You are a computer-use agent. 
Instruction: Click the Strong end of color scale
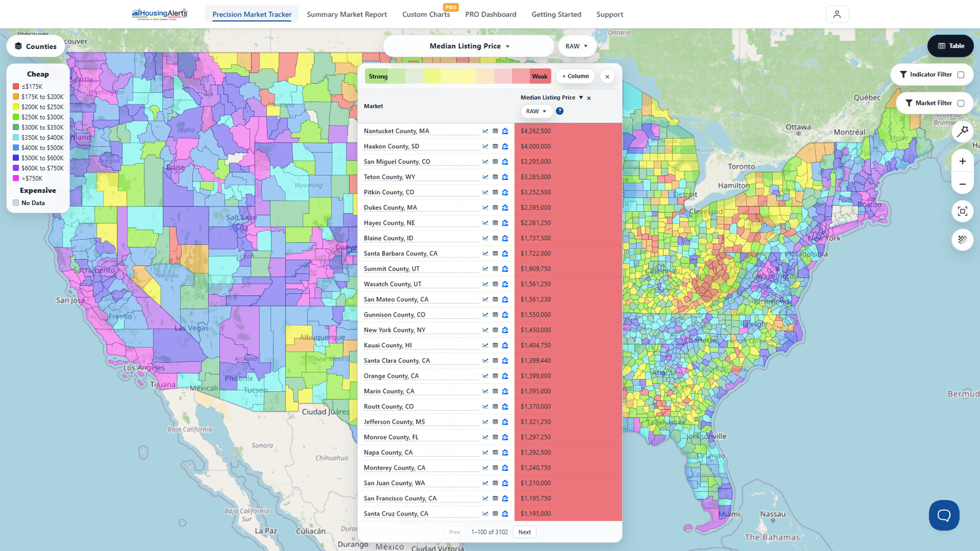coord(378,77)
